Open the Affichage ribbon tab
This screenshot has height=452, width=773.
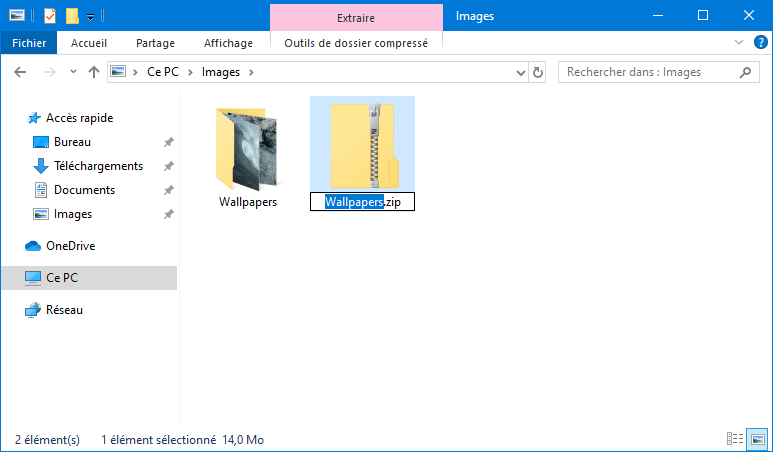point(228,43)
